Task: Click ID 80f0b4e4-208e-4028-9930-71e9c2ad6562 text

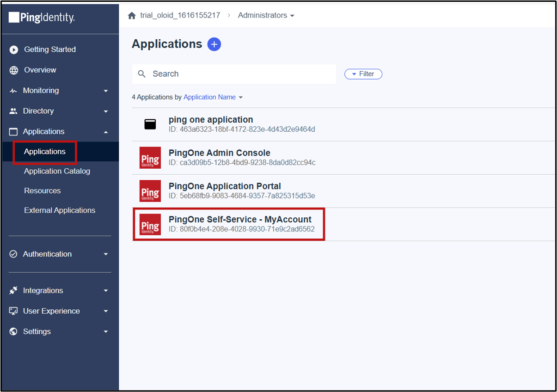Action: click(x=242, y=229)
